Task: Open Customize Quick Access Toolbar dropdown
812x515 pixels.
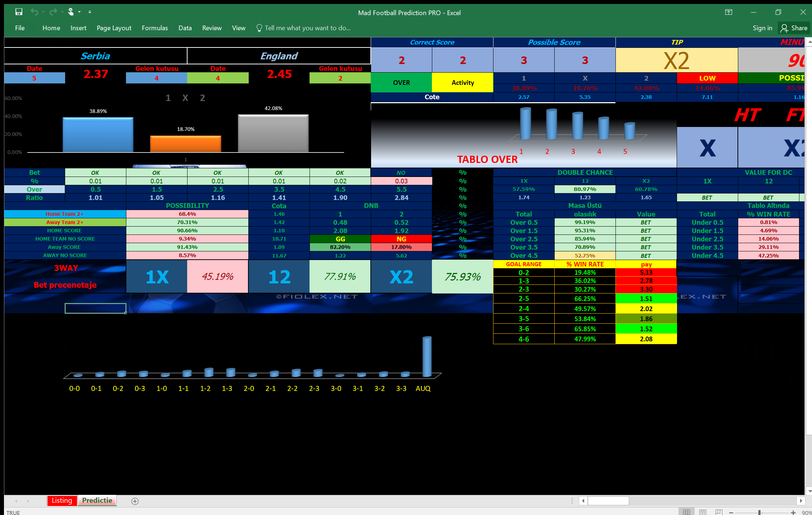Action: [90, 12]
